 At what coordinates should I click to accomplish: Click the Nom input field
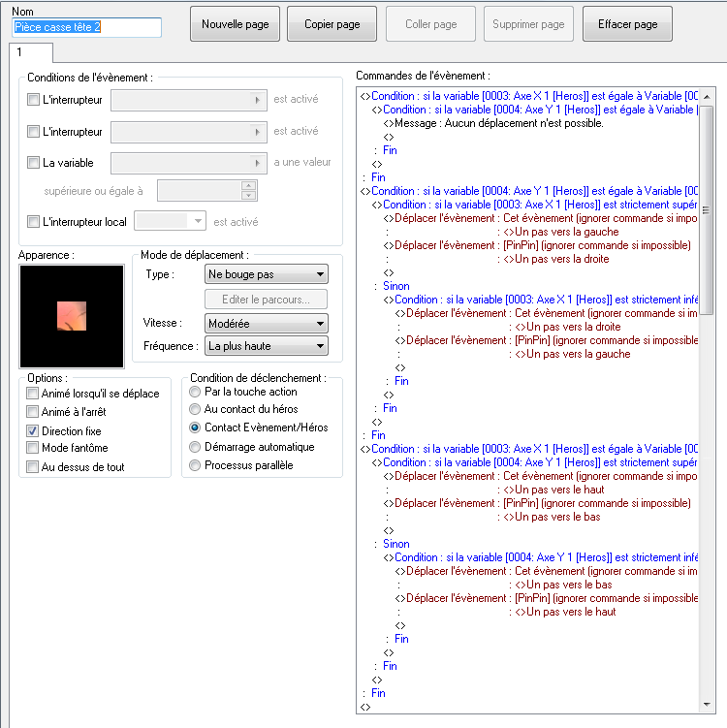pyautogui.click(x=87, y=27)
